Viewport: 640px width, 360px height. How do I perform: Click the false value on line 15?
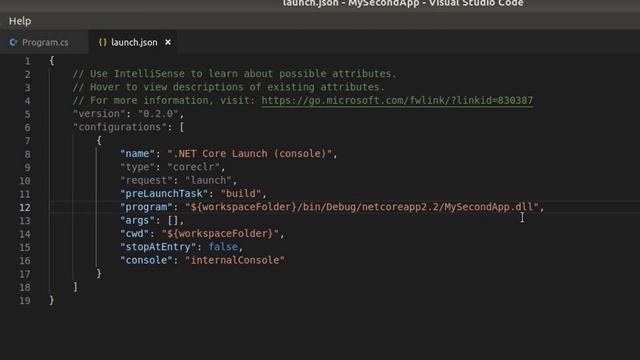(223, 247)
